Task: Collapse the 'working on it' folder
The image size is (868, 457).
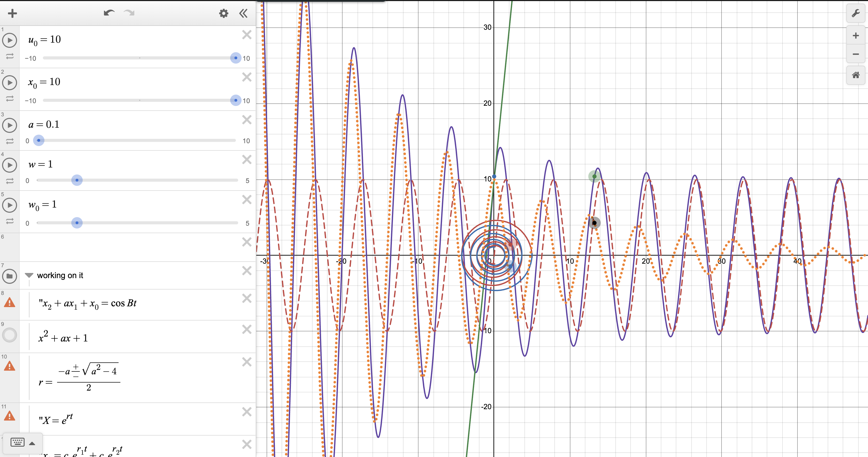Action: [29, 275]
